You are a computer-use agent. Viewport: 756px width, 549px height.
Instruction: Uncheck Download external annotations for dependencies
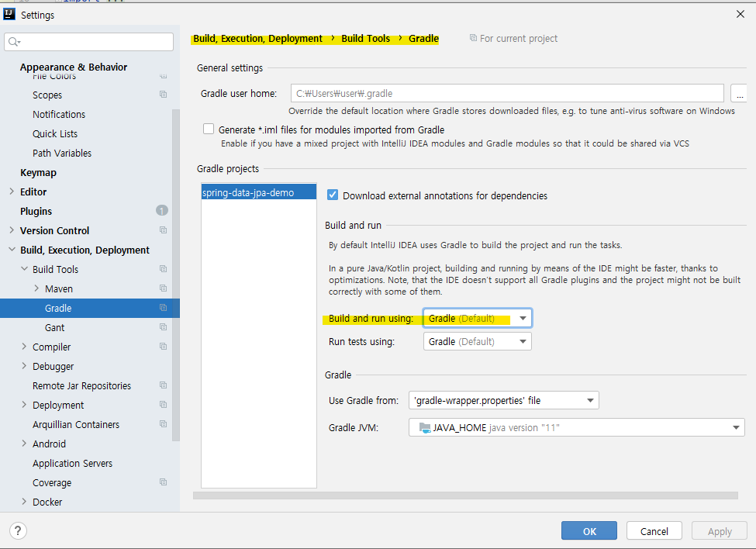pyautogui.click(x=332, y=195)
